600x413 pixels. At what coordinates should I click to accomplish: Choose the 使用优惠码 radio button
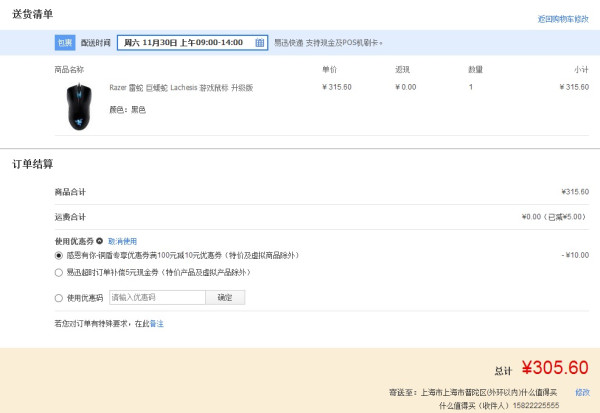(59, 298)
